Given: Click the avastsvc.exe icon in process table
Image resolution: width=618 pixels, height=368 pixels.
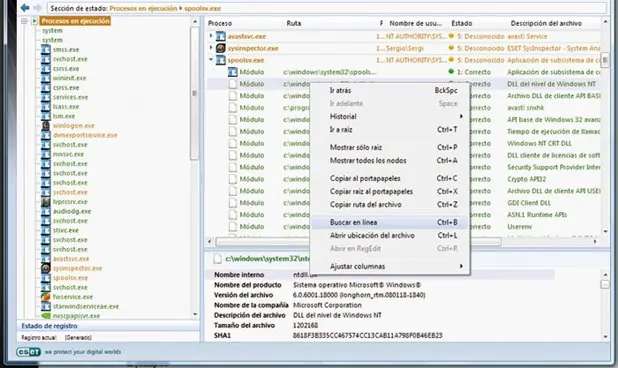Looking at the screenshot, I should click(221, 36).
